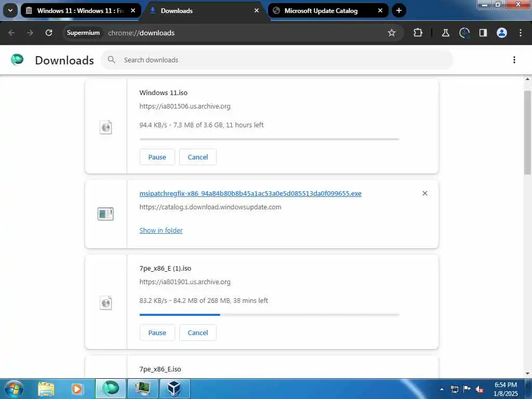Click the Windows 11.iso file icon
Viewport: 532px width, 399px height.
[x=106, y=127]
